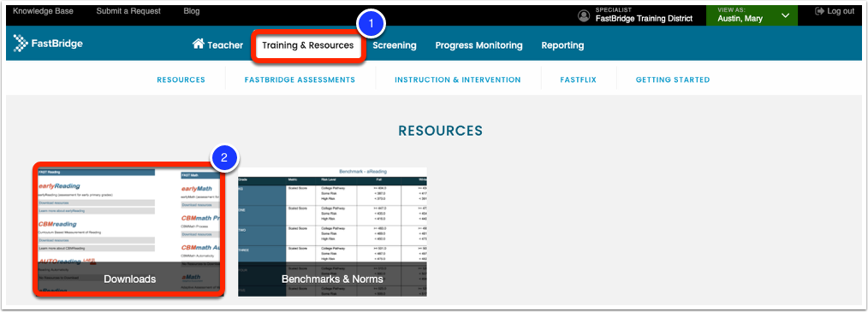Viewport: 868px width, 312px height.
Task: Click FastBridge Training District name
Action: tap(644, 18)
